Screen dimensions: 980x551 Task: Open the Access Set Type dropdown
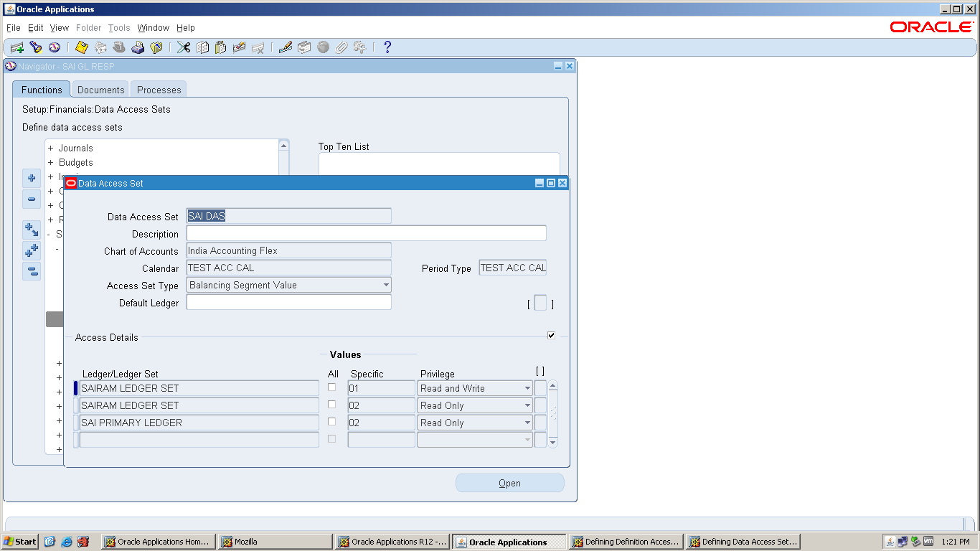click(386, 285)
